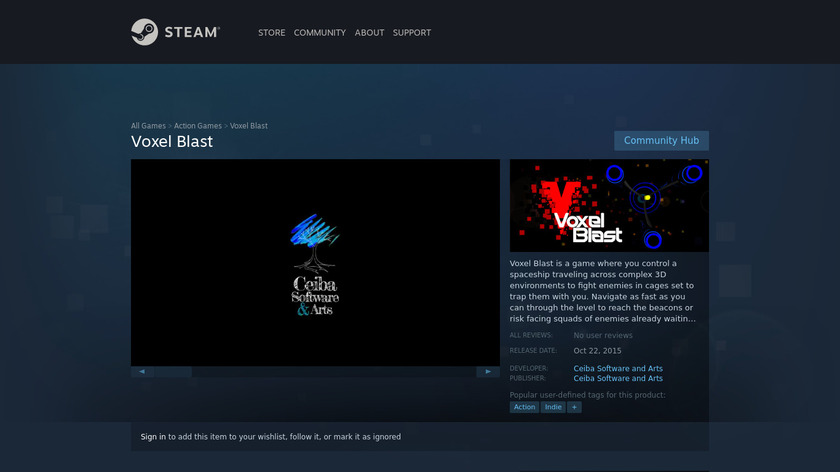Click the Voxel Blast breadcrumb link
The image size is (840, 472).
[x=249, y=126]
